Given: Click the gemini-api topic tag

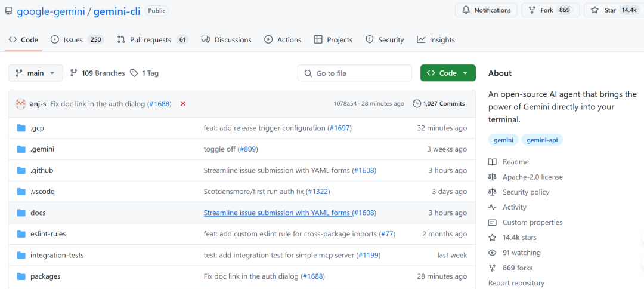Looking at the screenshot, I should [x=542, y=140].
